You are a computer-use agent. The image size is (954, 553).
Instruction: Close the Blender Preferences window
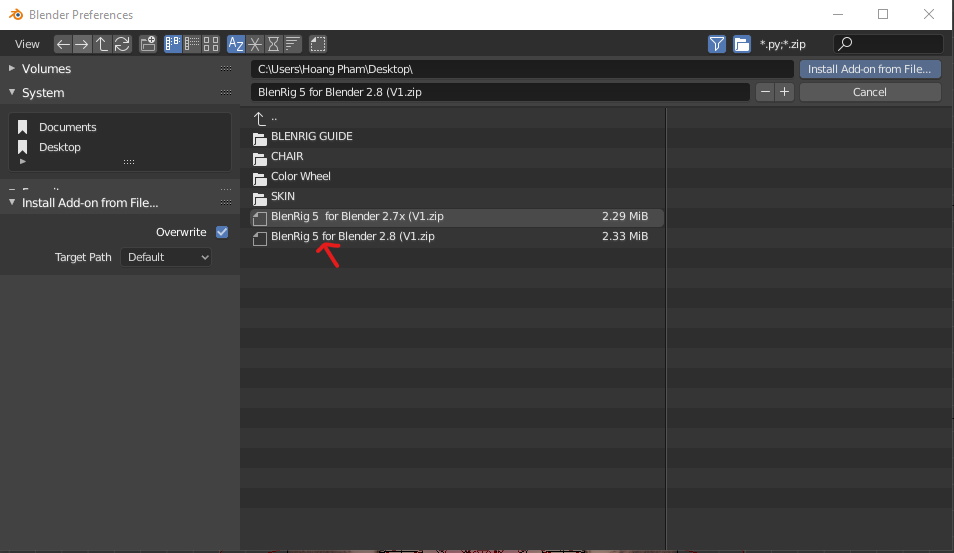[928, 14]
